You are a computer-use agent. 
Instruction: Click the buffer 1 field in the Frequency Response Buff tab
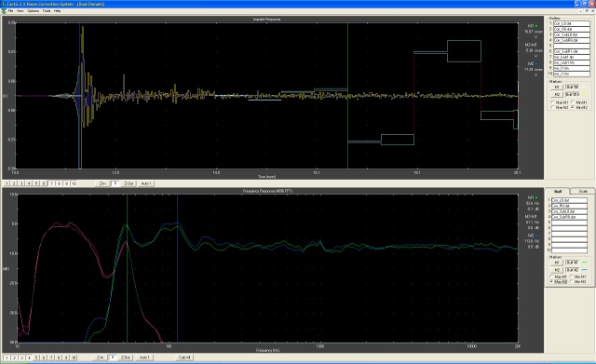coord(569,200)
